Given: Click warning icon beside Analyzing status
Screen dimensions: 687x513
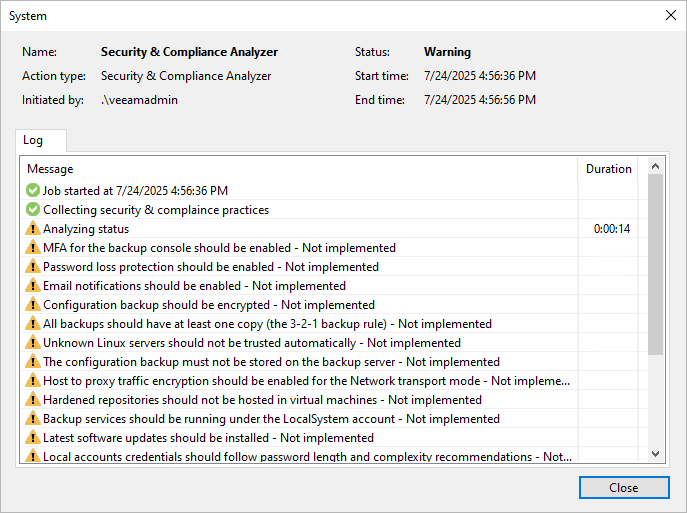Looking at the screenshot, I should point(33,228).
